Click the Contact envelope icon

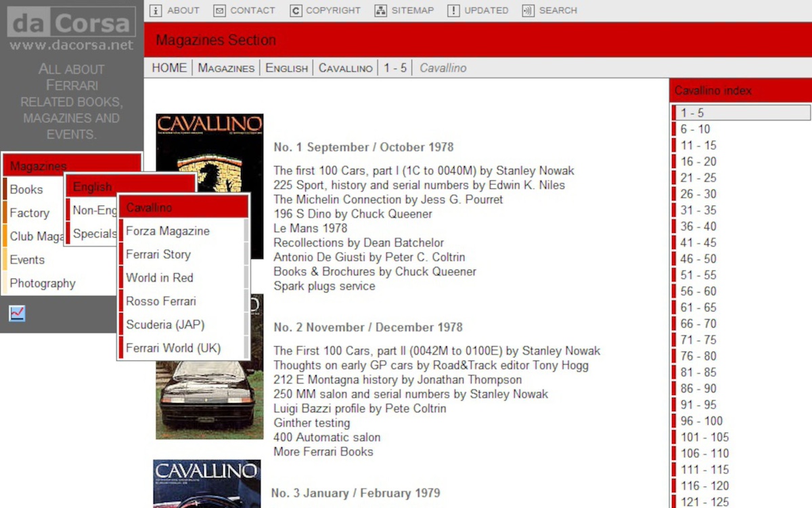click(219, 11)
